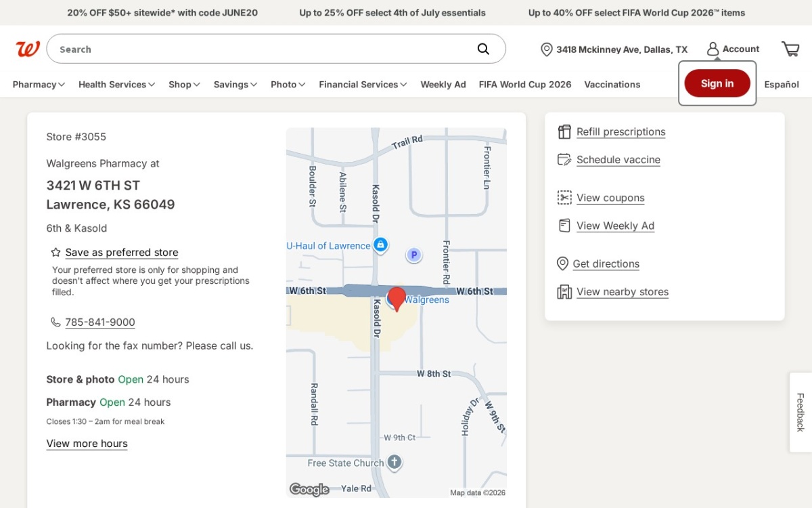Image resolution: width=812 pixels, height=508 pixels.
Task: Open the Weekly Ad nav item
Action: [x=443, y=84]
